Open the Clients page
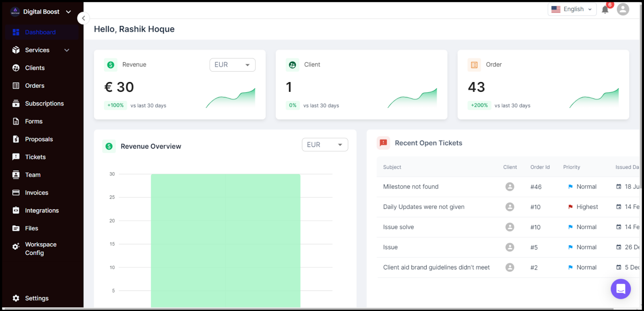644x311 pixels. (x=35, y=68)
